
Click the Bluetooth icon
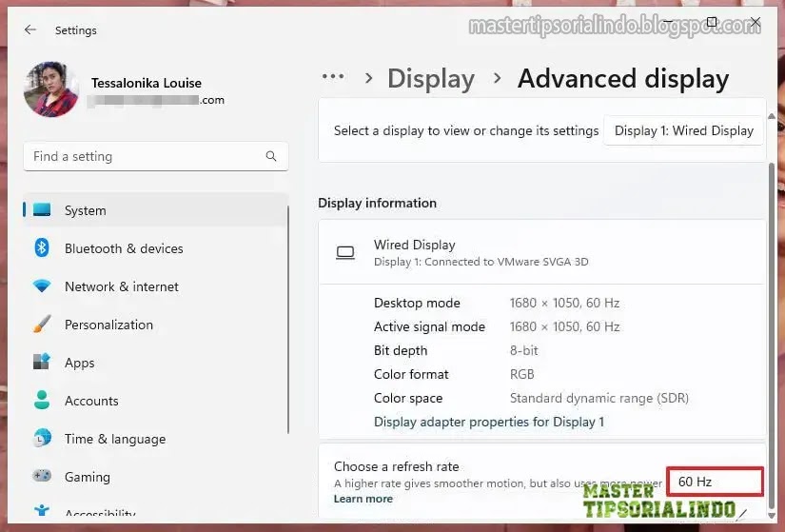(x=42, y=247)
